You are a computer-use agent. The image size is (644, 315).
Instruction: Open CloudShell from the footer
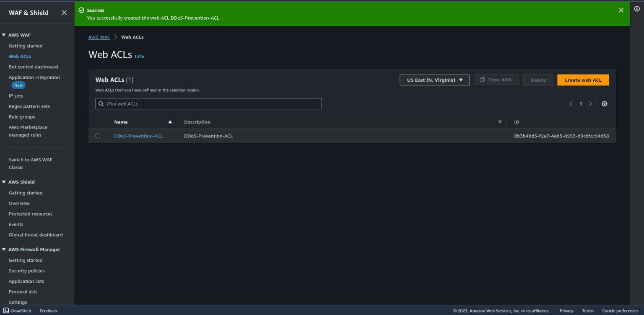tap(17, 311)
